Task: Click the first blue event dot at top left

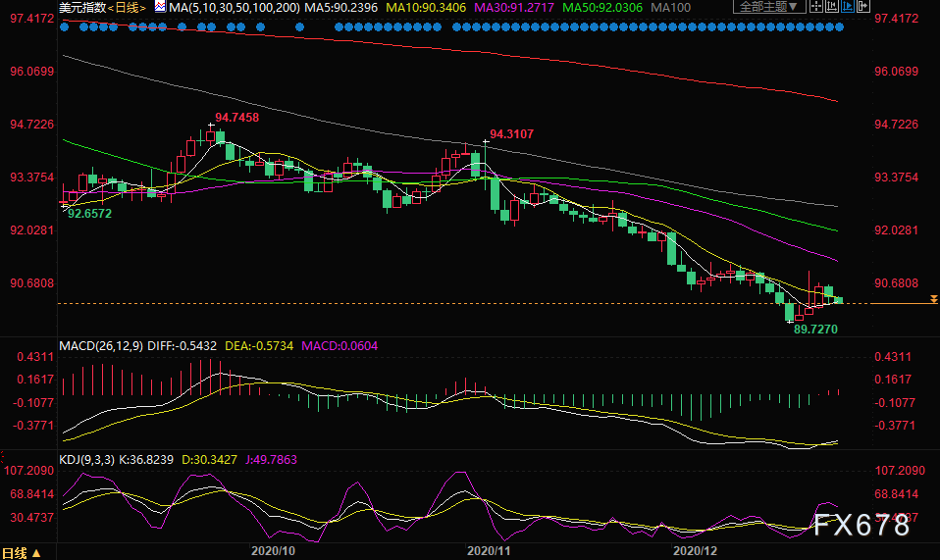Action: (65, 26)
